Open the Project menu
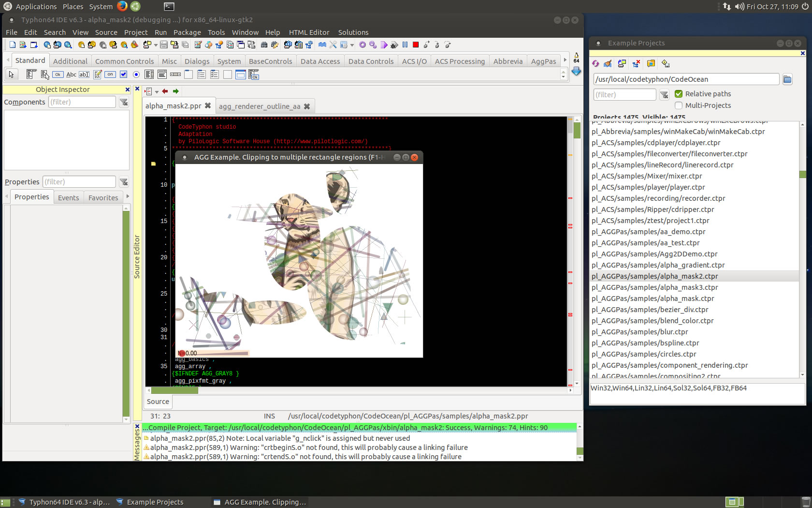 [136, 32]
